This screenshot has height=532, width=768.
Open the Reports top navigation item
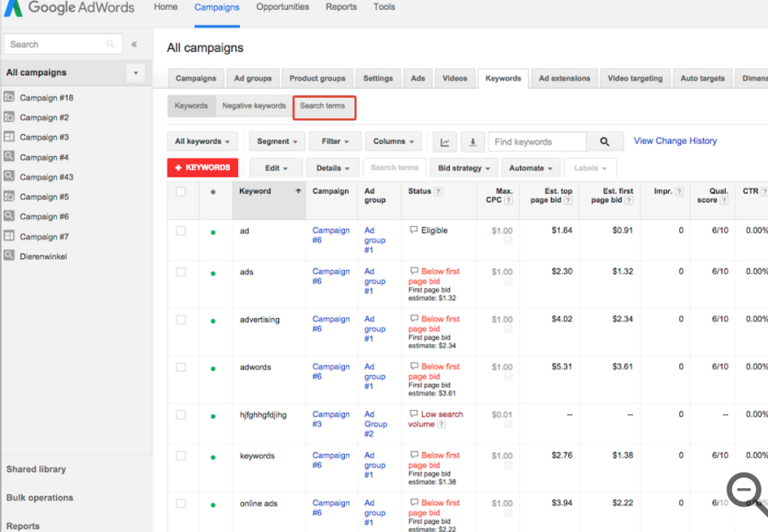(342, 7)
